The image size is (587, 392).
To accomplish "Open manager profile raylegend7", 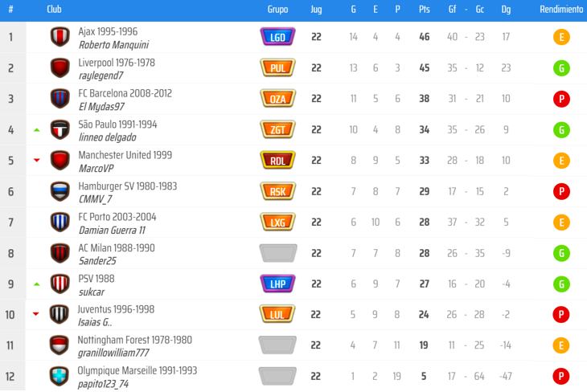I will pyautogui.click(x=101, y=76).
